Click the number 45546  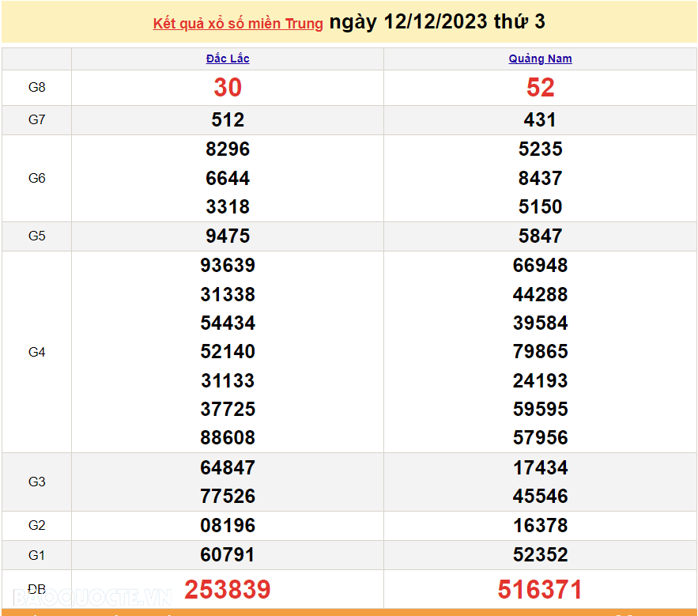(540, 497)
